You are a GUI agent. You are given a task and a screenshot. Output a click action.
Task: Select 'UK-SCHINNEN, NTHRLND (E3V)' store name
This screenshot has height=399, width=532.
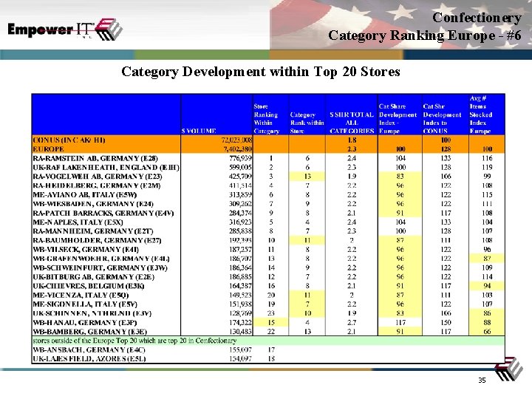pos(92,313)
